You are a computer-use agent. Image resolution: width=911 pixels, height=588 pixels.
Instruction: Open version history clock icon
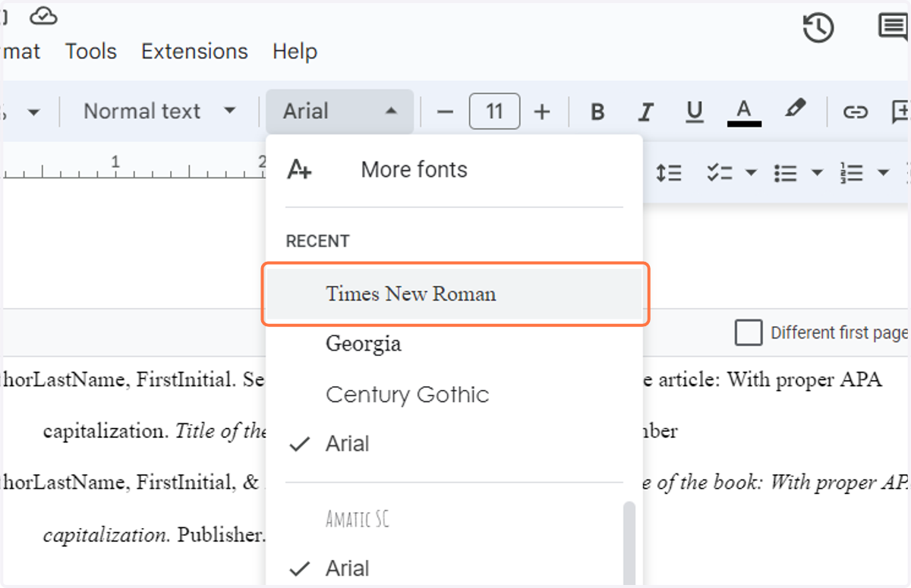tap(818, 29)
